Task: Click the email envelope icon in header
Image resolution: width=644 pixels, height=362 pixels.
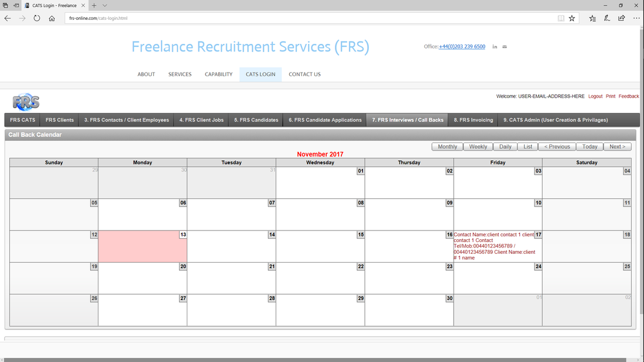Action: coord(505,47)
